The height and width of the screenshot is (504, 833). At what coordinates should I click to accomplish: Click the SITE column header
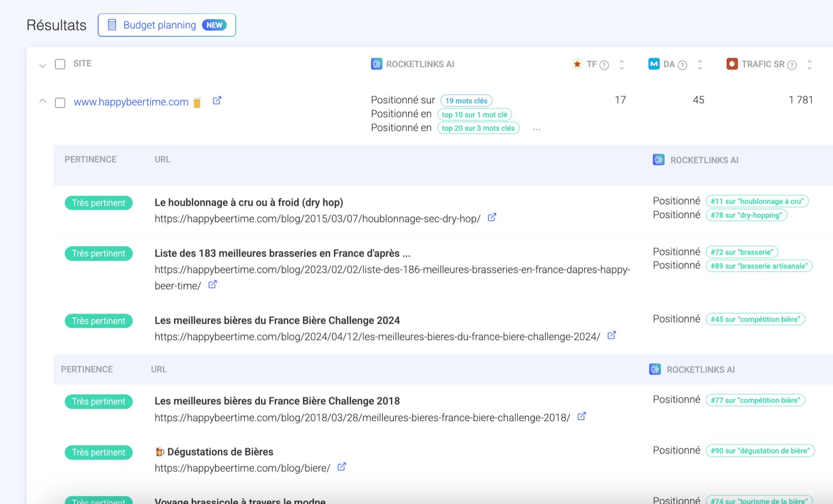click(x=83, y=63)
